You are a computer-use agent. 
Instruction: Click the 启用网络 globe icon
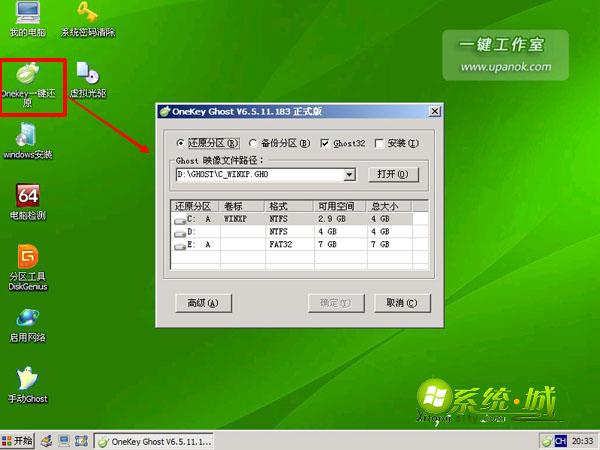(x=28, y=325)
